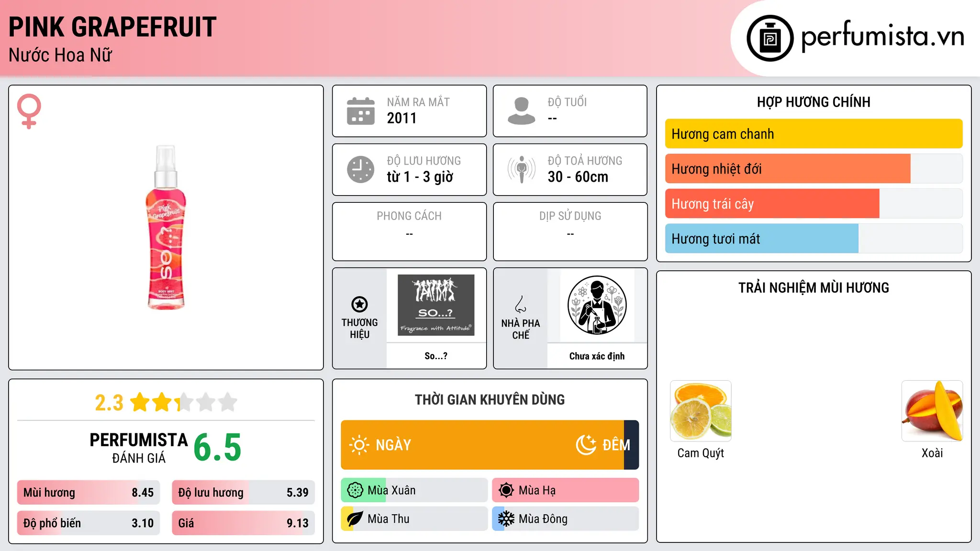Click the Cam Quýt caption text
This screenshot has width=980, height=551.
point(701,453)
